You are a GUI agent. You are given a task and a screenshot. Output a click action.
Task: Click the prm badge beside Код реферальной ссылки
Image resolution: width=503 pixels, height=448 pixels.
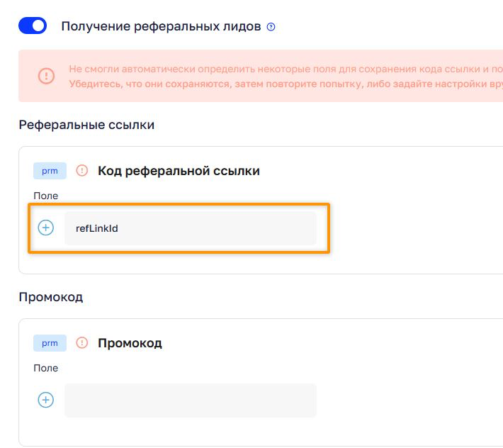[x=50, y=171]
